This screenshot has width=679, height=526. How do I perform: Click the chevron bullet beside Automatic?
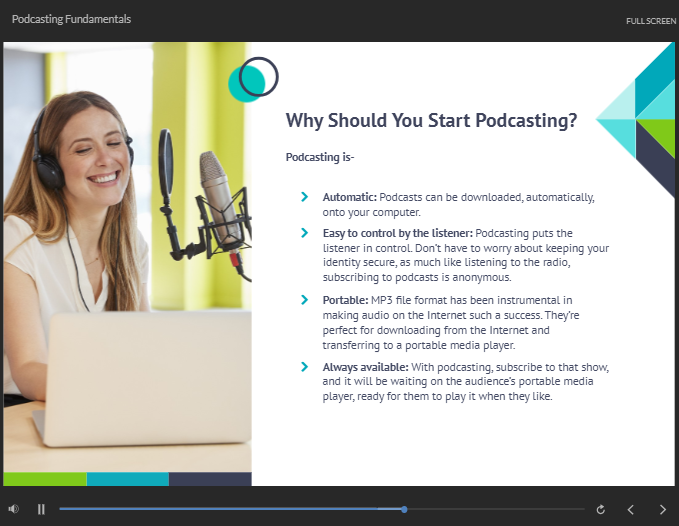pyautogui.click(x=304, y=197)
